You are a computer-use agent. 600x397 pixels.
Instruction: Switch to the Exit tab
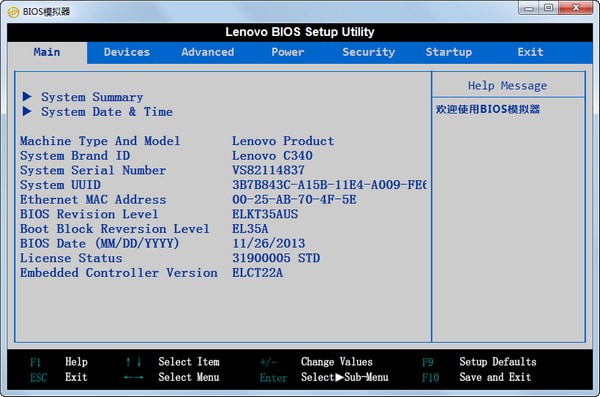point(530,52)
